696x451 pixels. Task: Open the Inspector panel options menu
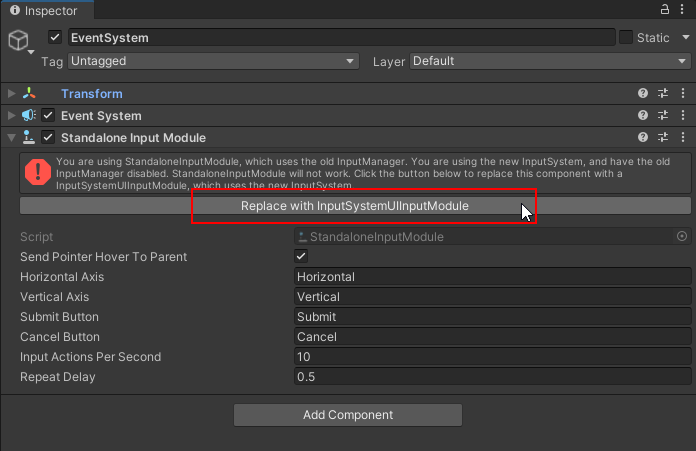click(x=683, y=9)
